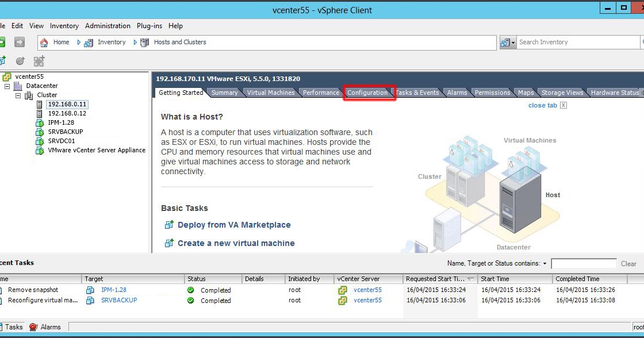Click the Home icon in the navigation bar
Screen dimensions: 644x338
(44, 42)
